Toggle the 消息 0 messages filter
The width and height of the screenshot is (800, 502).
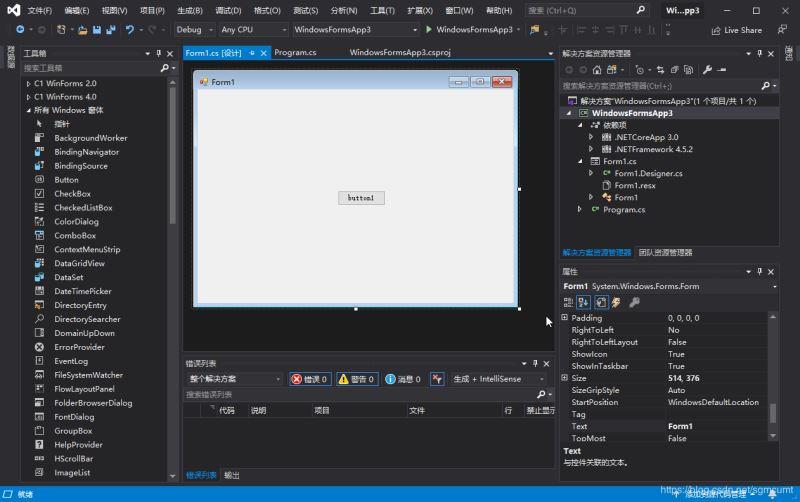(403, 379)
